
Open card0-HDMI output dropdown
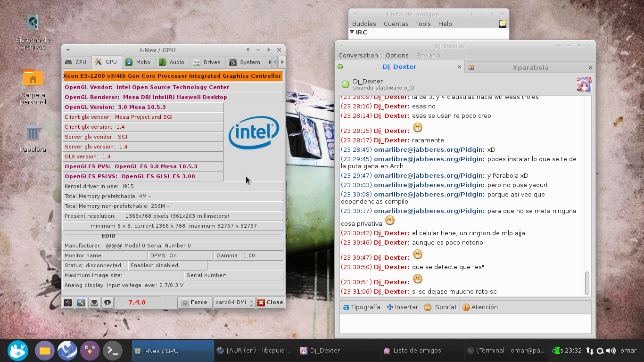point(234,303)
